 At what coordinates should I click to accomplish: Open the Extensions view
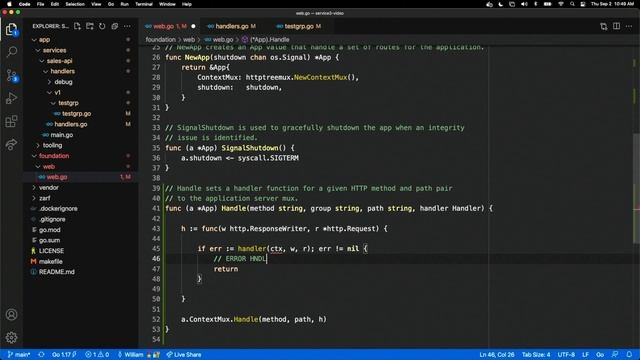click(x=11, y=121)
